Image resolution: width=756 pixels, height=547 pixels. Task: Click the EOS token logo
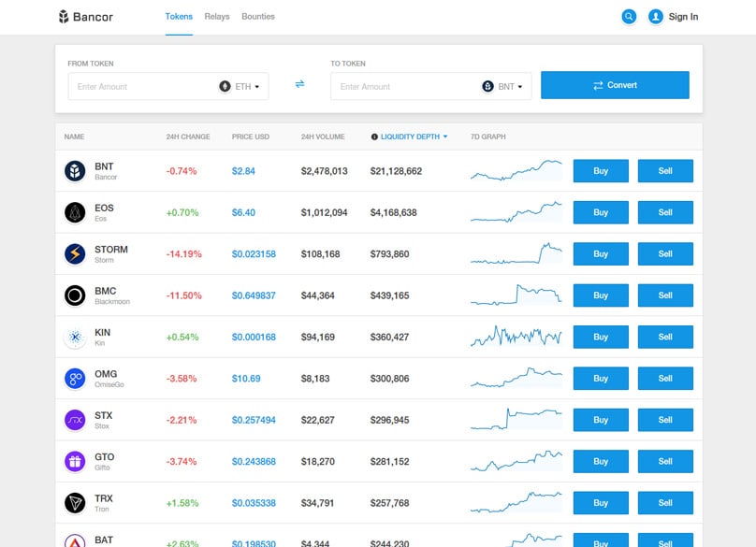75,212
